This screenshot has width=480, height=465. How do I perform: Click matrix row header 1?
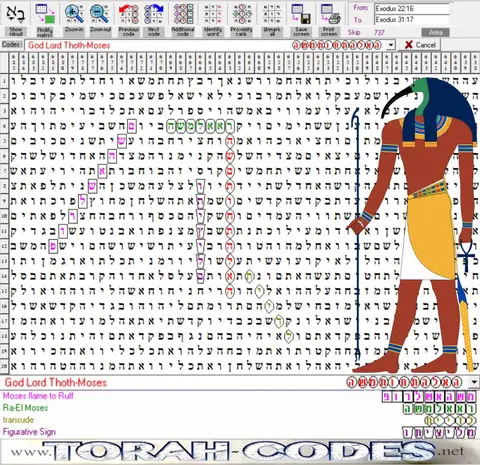pos(4,81)
